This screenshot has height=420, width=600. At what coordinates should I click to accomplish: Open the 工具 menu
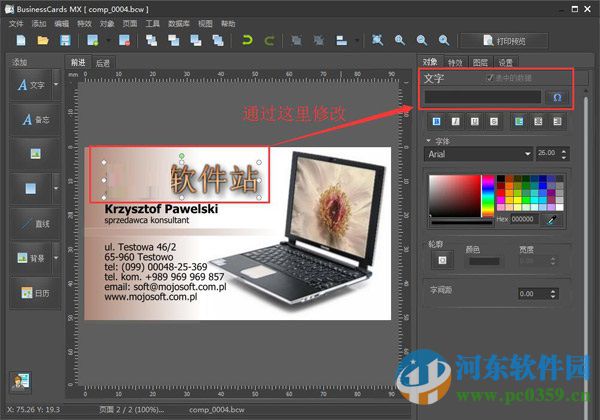pyautogui.click(x=152, y=24)
